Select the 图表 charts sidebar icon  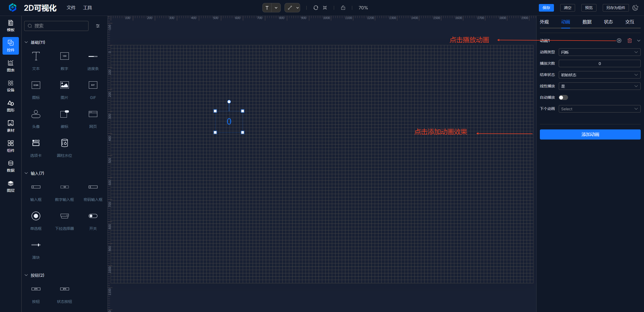[11, 66]
